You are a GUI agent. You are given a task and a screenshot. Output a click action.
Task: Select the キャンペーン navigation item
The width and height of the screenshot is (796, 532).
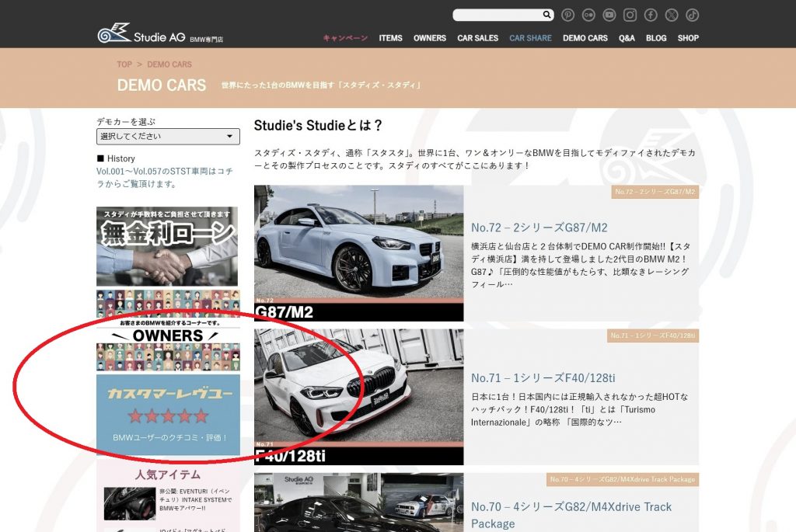[x=345, y=38]
